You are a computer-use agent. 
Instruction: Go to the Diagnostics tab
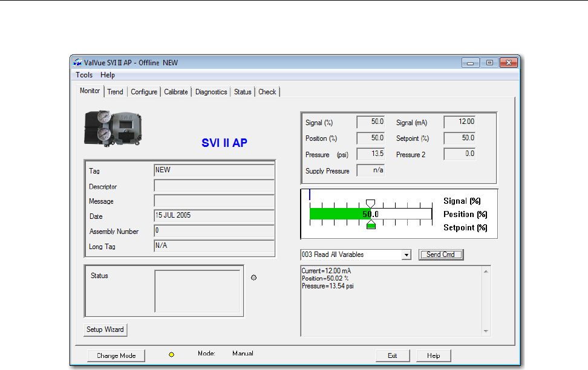(x=211, y=92)
